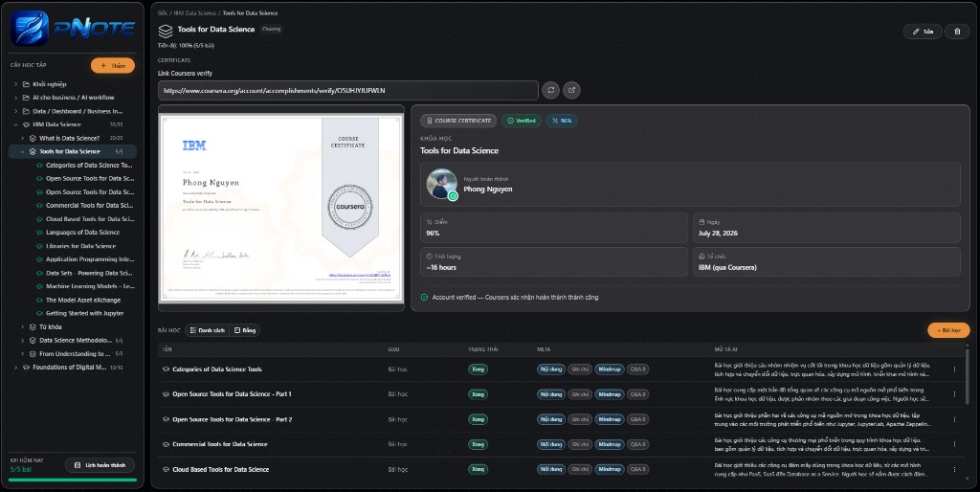Click IBM (qua Coursera) organization value

727,268
